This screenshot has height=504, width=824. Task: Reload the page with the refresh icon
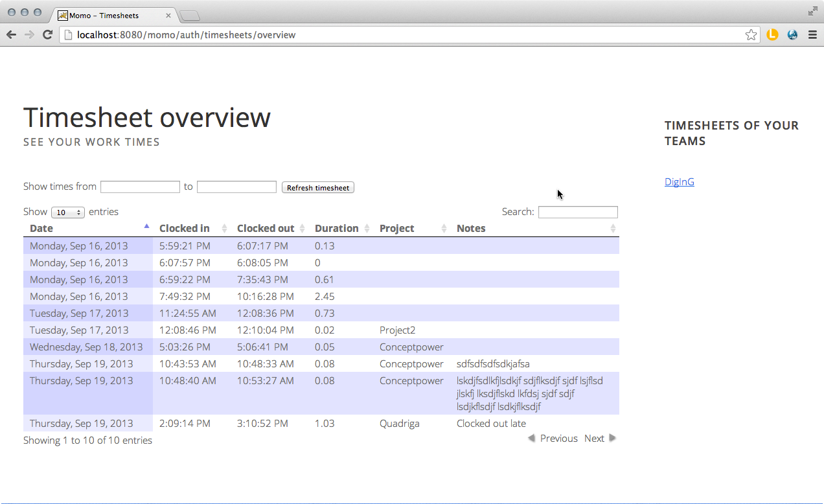point(47,35)
